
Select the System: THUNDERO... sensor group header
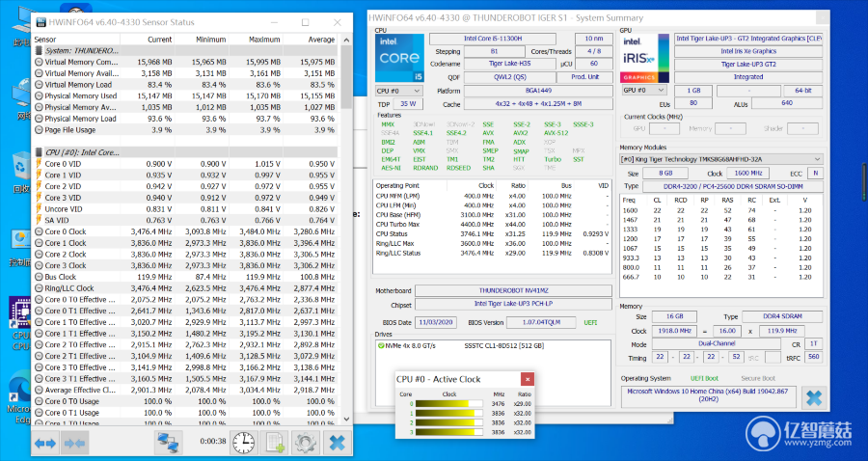[x=186, y=51]
